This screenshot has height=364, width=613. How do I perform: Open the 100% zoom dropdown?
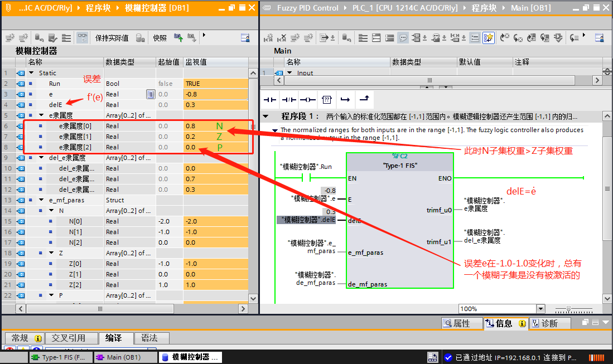click(540, 309)
